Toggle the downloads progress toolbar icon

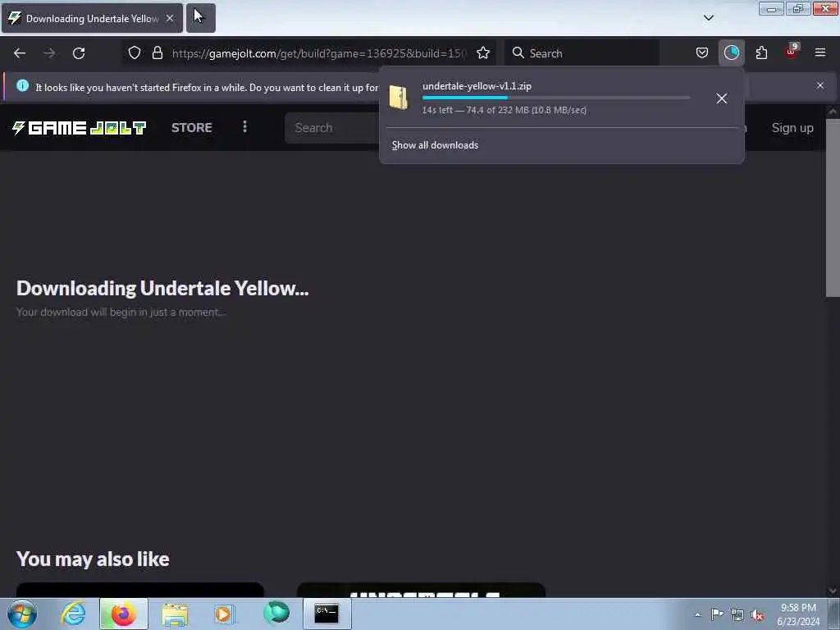pyautogui.click(x=731, y=52)
